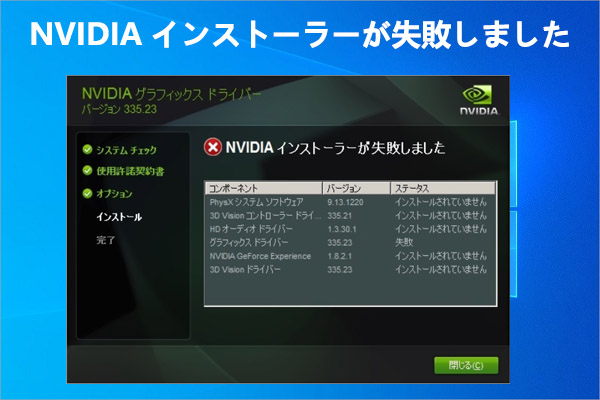
Task: Select the PhysX システム ソフトウェア row
Action: [x=351, y=202]
